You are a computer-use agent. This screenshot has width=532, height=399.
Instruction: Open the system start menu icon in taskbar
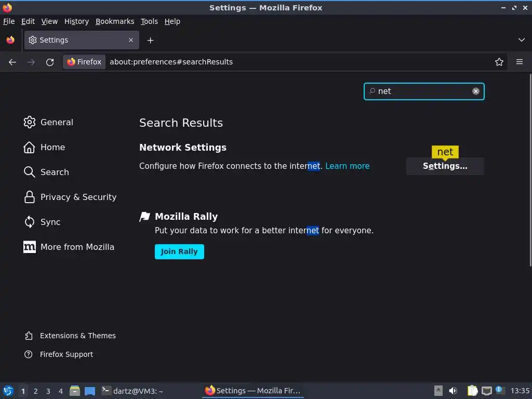point(8,391)
